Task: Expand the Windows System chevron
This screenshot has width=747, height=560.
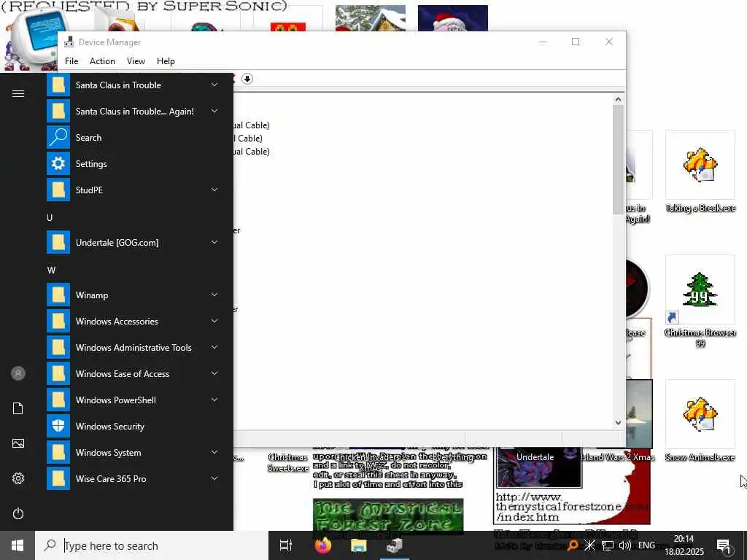Action: click(x=214, y=452)
